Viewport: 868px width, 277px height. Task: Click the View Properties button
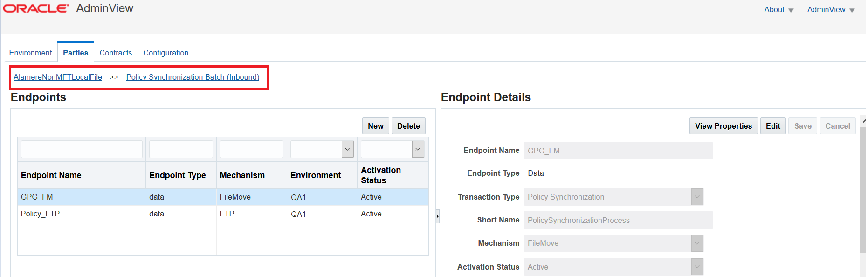(x=723, y=126)
